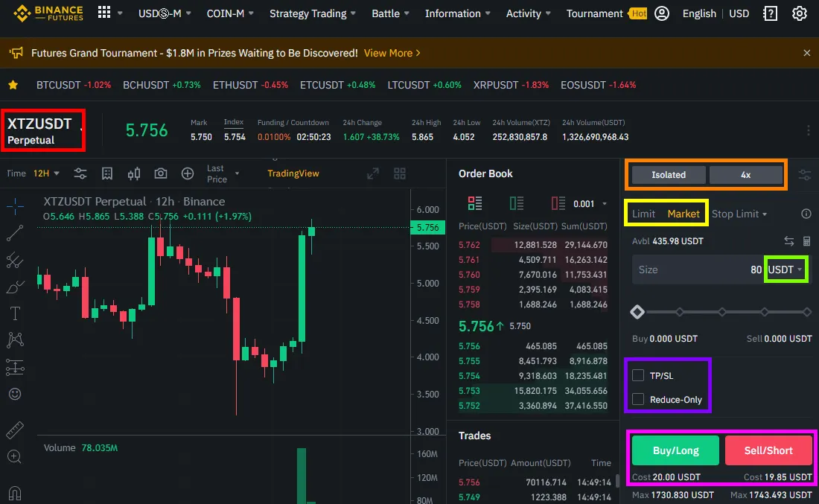
Task: Select the brush drawing tool
Action: pyautogui.click(x=15, y=287)
